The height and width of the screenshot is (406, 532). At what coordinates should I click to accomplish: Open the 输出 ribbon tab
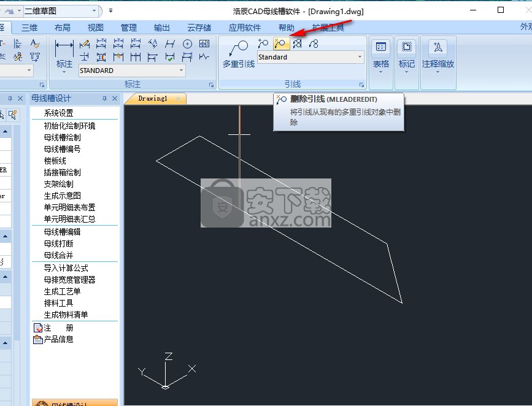point(161,28)
